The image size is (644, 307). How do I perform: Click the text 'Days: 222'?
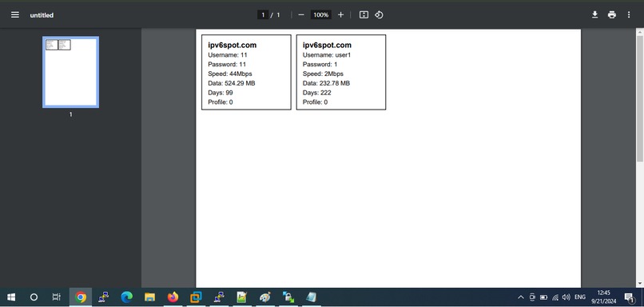pyautogui.click(x=317, y=93)
